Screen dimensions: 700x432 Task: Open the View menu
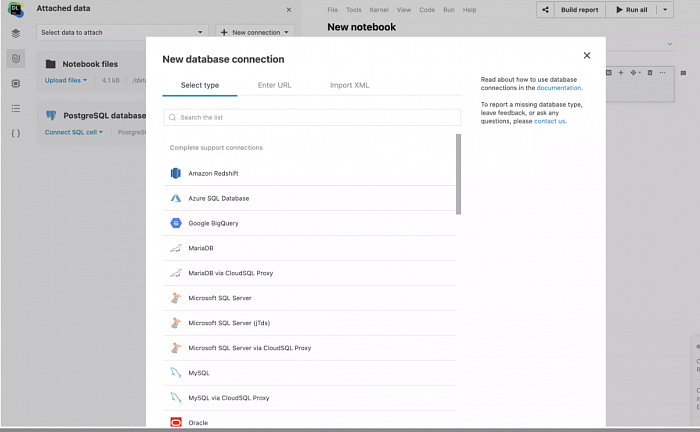(x=404, y=10)
